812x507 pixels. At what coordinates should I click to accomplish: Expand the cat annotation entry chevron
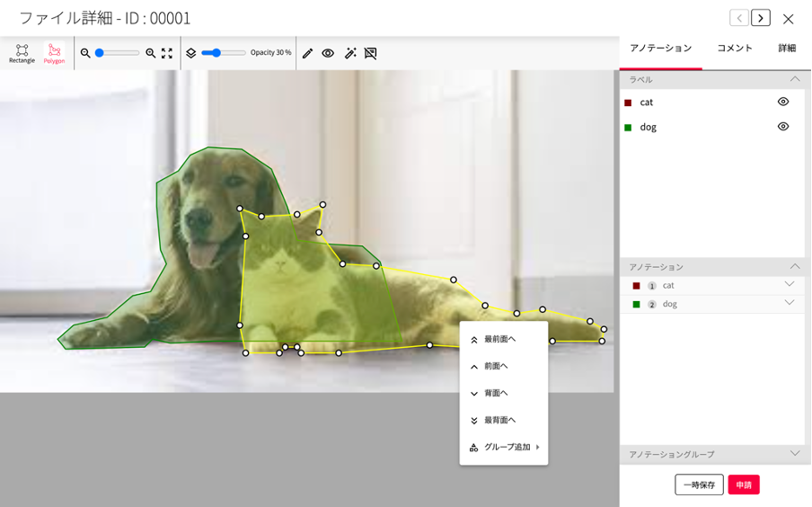point(790,285)
